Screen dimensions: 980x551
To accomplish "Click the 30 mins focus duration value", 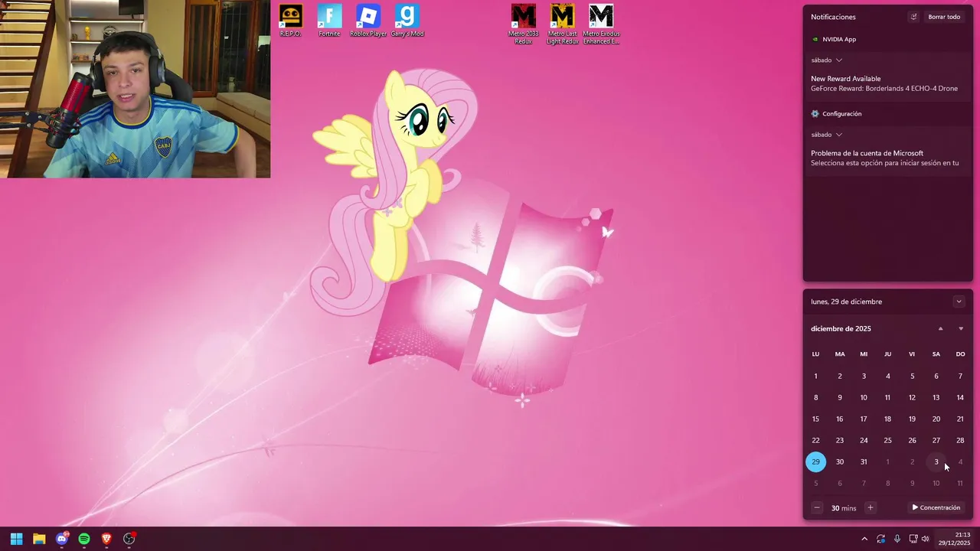I will click(844, 508).
